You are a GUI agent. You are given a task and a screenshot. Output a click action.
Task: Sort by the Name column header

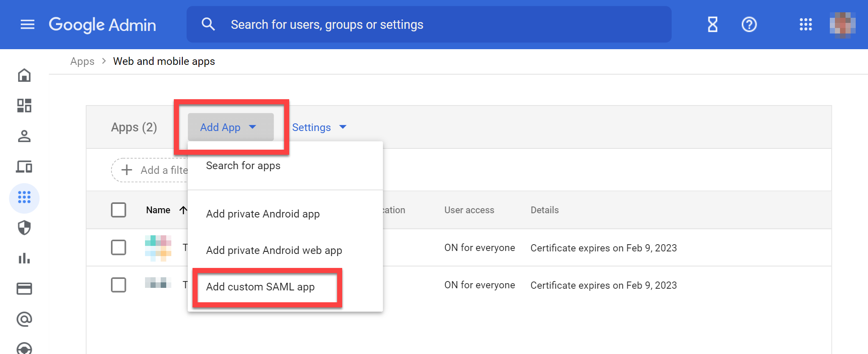pos(158,210)
